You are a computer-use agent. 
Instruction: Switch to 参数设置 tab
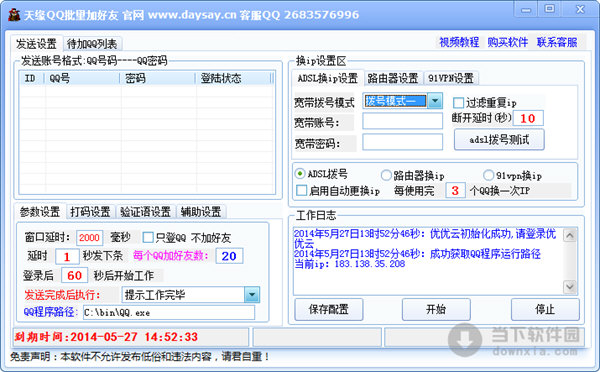coord(40,212)
